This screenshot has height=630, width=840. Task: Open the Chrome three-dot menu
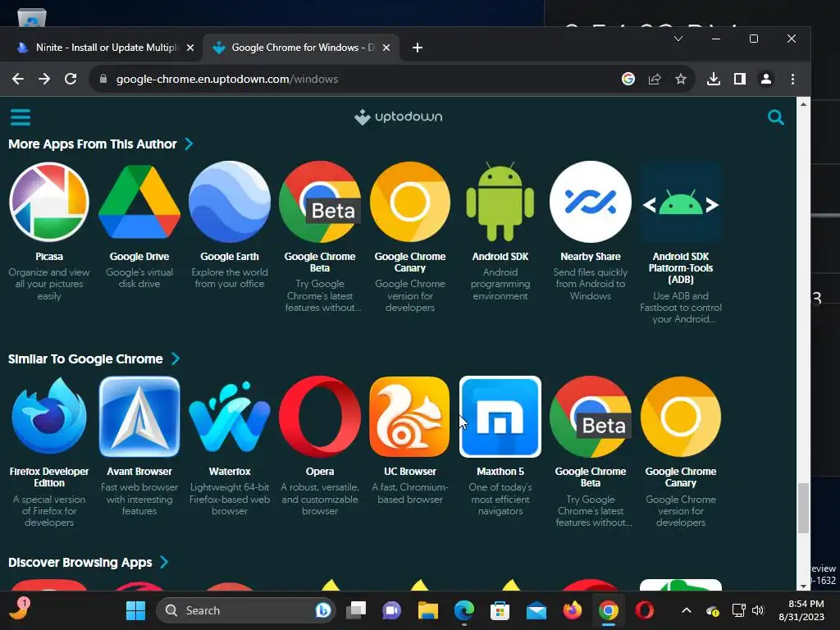point(793,80)
